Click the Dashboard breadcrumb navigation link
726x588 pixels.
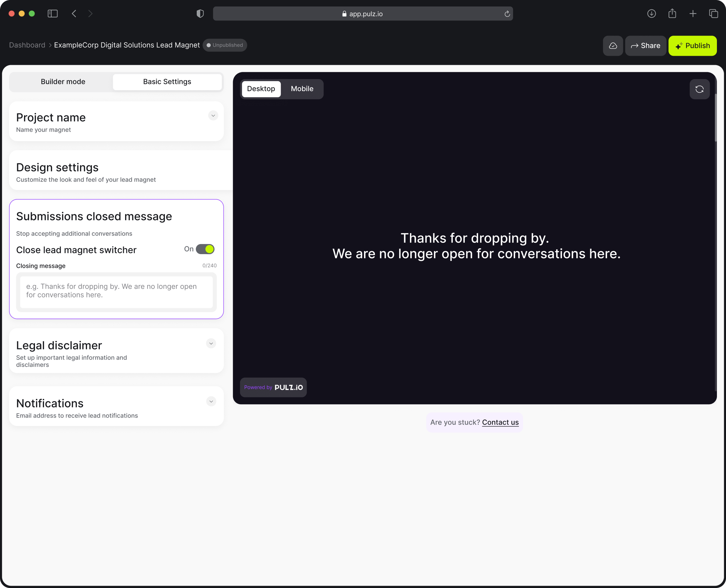click(x=27, y=45)
